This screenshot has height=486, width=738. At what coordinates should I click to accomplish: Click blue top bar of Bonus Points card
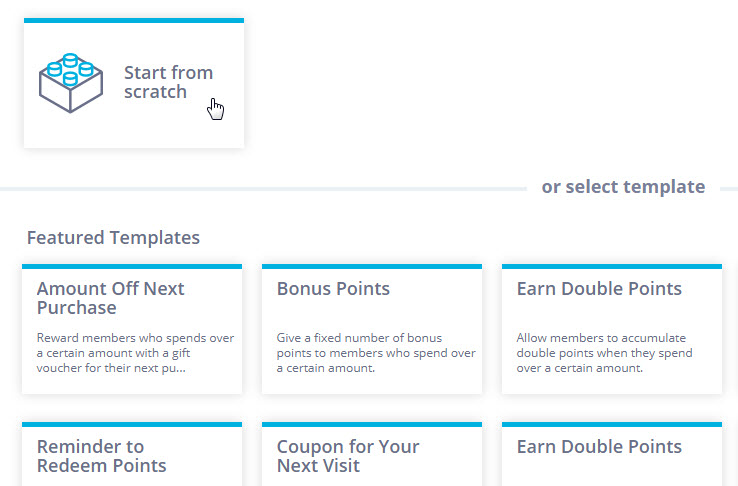tap(372, 266)
